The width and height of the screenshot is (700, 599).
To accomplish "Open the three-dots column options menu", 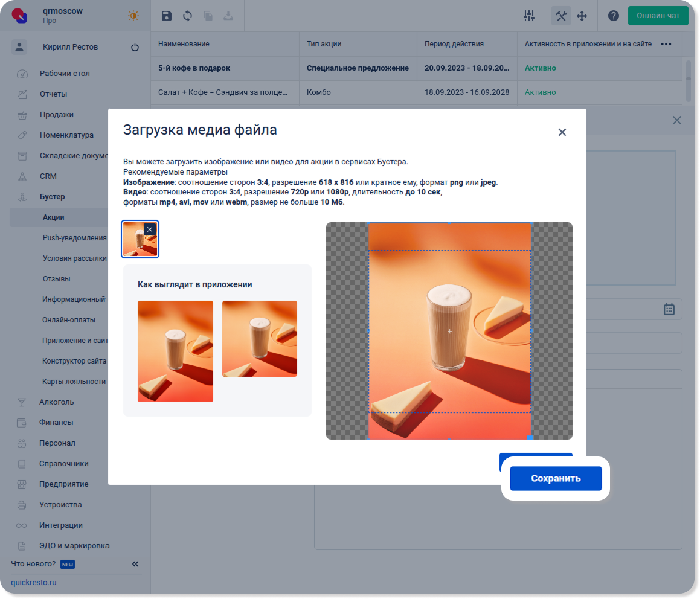I will pyautogui.click(x=666, y=44).
